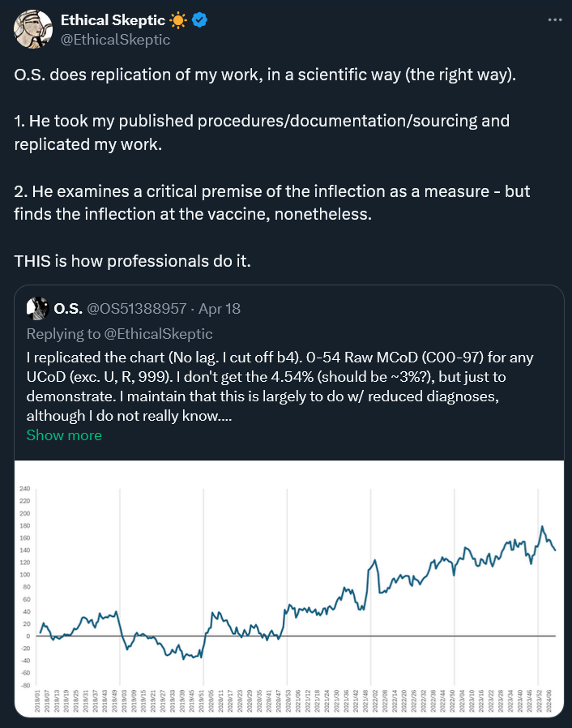
Task: Click the Ethical Skeptic profile avatar
Action: tap(34, 28)
